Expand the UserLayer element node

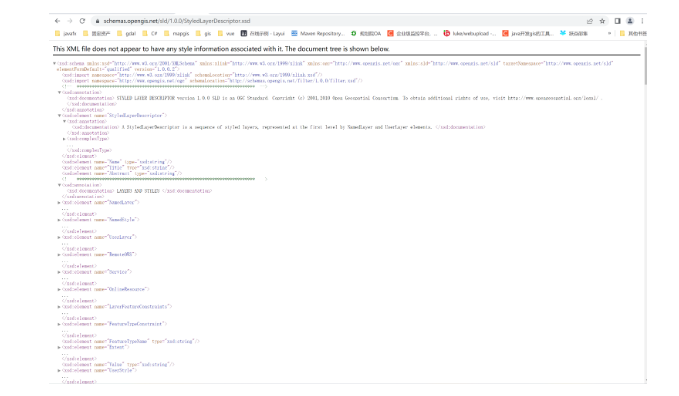[59, 237]
